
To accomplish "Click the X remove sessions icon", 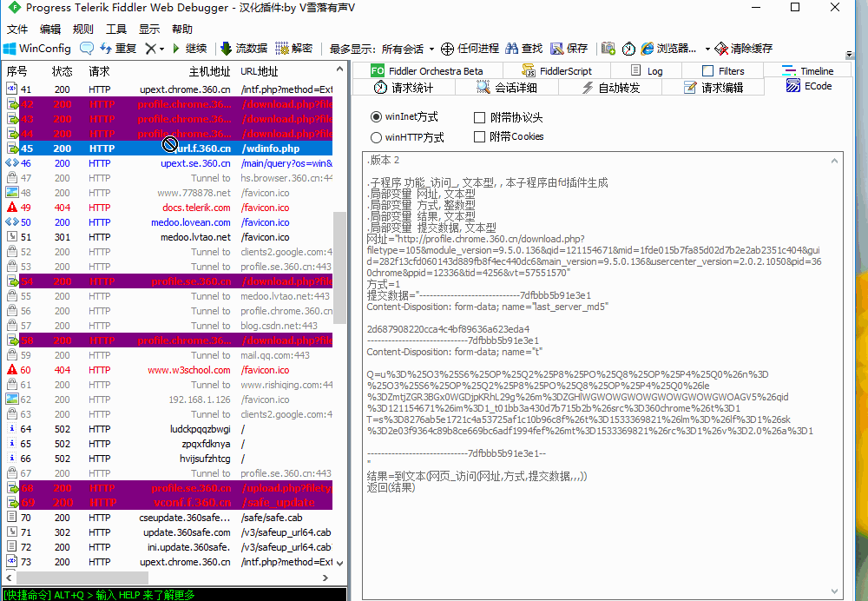I will click(150, 49).
